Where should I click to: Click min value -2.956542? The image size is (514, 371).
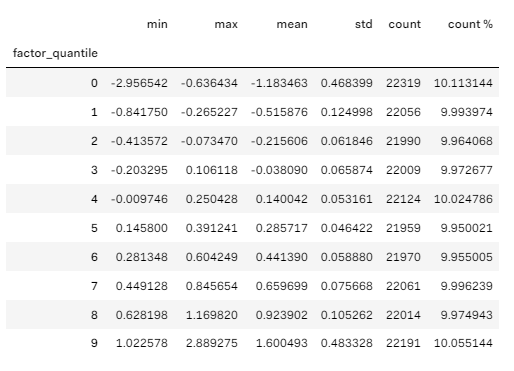click(139, 83)
